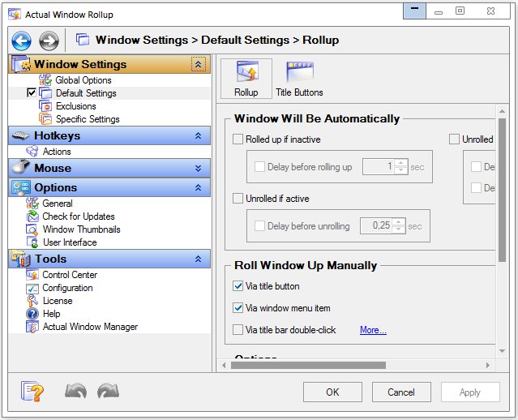The image size is (518, 420).
Task: Click the roll-up title button
Action: click(x=414, y=11)
